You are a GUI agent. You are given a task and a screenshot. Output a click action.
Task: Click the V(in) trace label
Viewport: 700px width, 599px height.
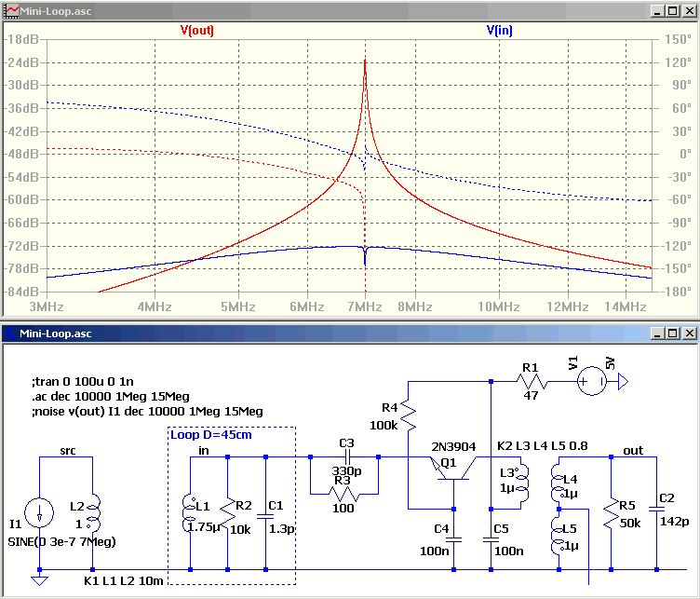pyautogui.click(x=499, y=31)
